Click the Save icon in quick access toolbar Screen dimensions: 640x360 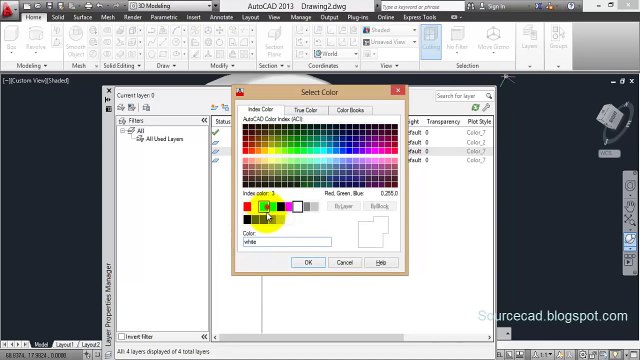(49, 6)
